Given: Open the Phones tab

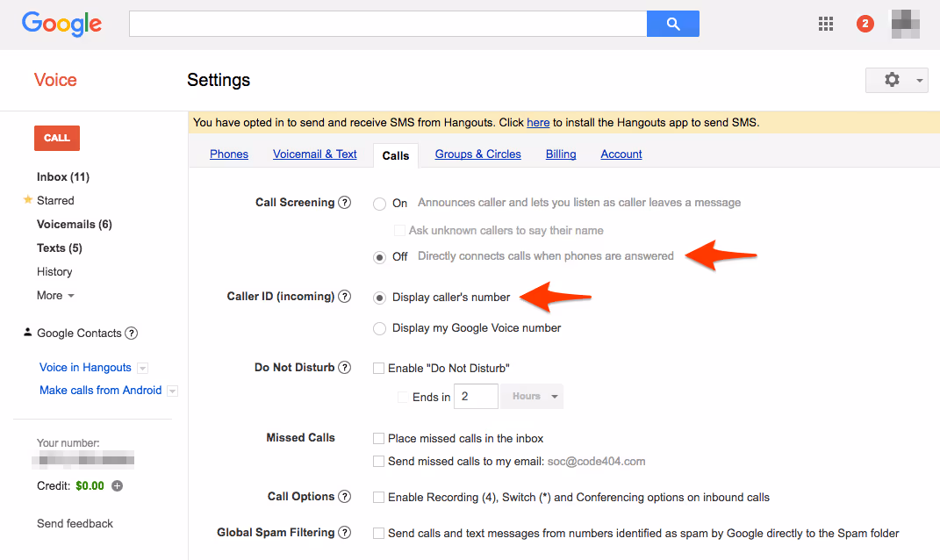Looking at the screenshot, I should [x=229, y=154].
